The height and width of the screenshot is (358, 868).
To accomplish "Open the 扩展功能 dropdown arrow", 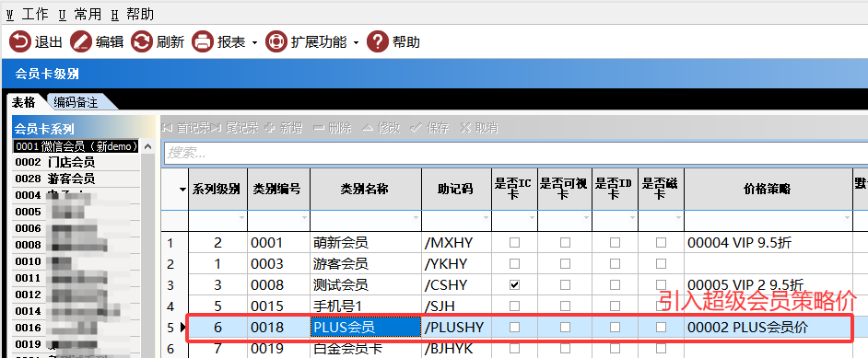I will pos(356,43).
